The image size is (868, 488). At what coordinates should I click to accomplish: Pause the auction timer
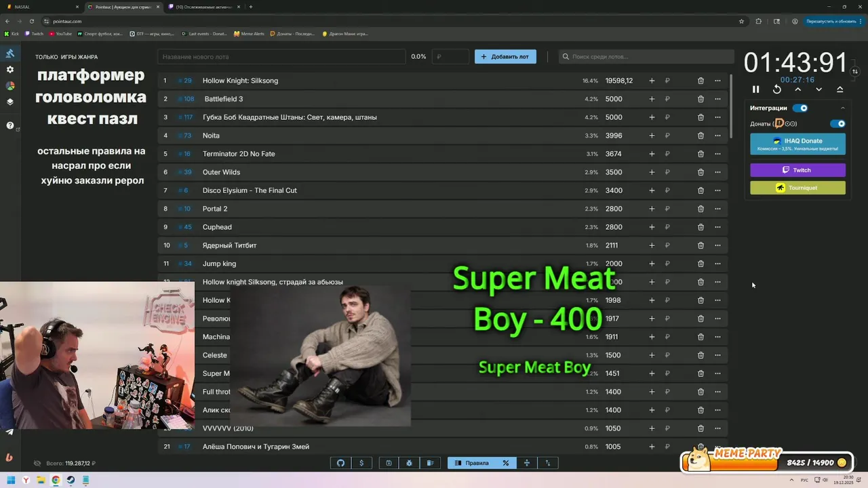click(756, 89)
